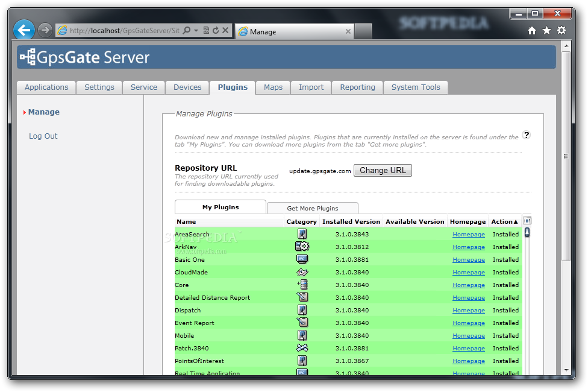Click the browser Home icon
Viewport: 588px width, 392px height.
click(532, 30)
